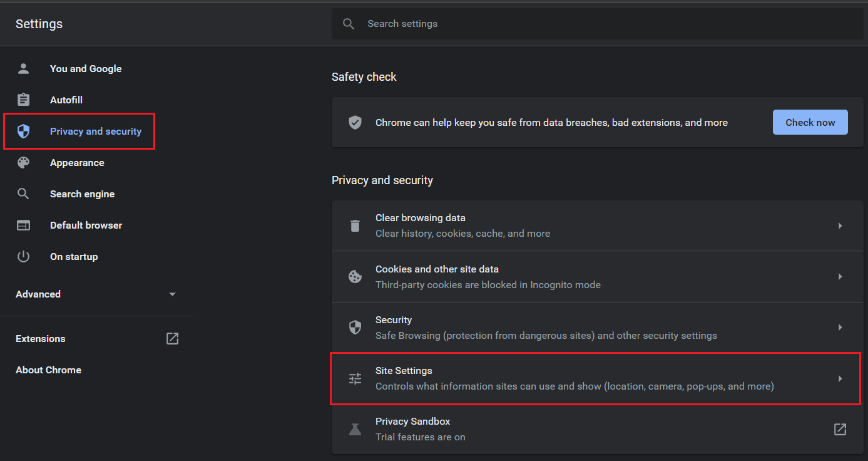Image resolution: width=868 pixels, height=461 pixels.
Task: Click the trash icon for Clear browsing data
Action: [355, 225]
